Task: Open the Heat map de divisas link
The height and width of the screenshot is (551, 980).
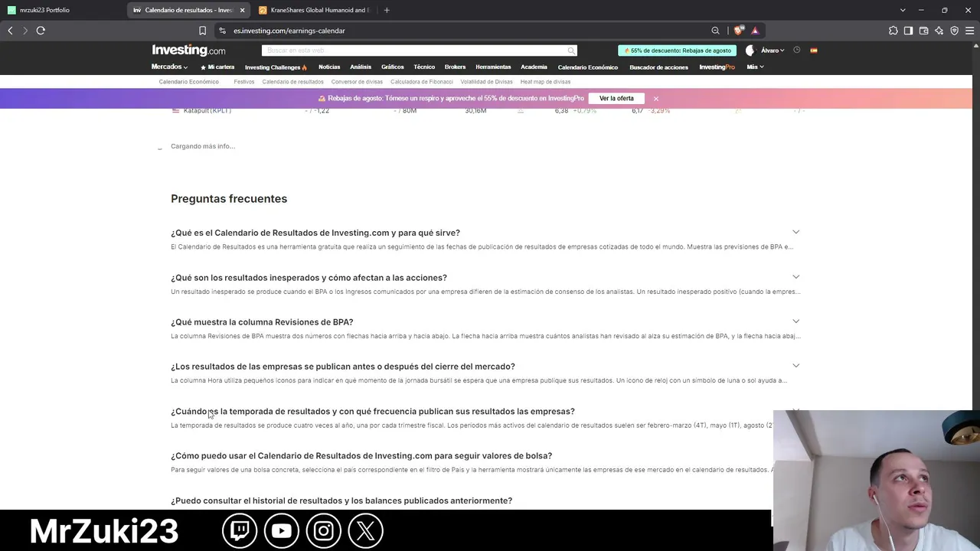Action: click(545, 82)
